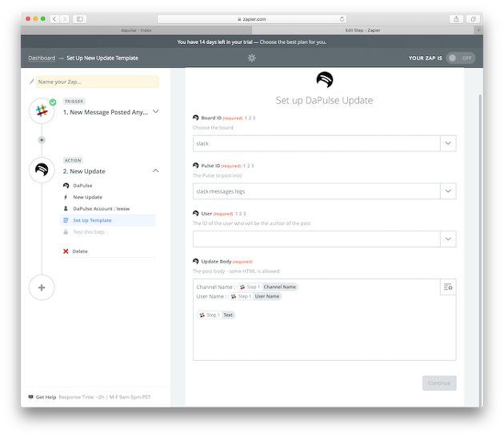
Task: Show all Safari tabs overview
Action: click(x=473, y=19)
